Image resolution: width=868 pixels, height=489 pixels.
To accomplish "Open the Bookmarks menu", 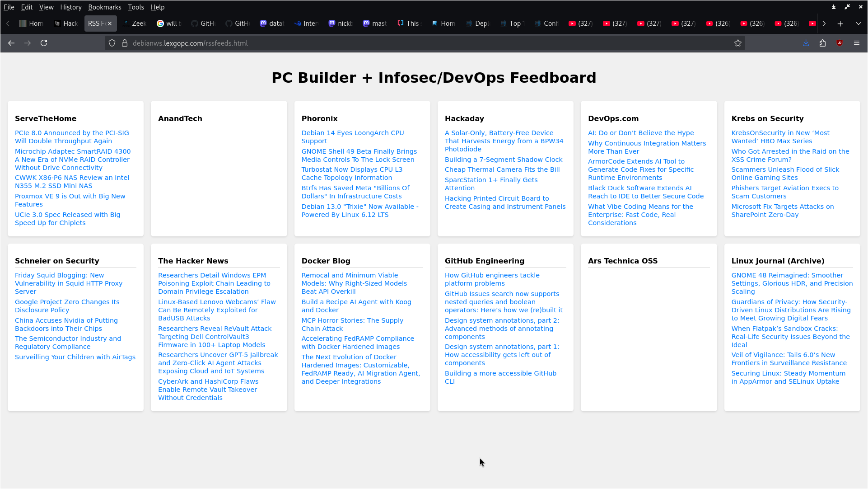I will [104, 7].
